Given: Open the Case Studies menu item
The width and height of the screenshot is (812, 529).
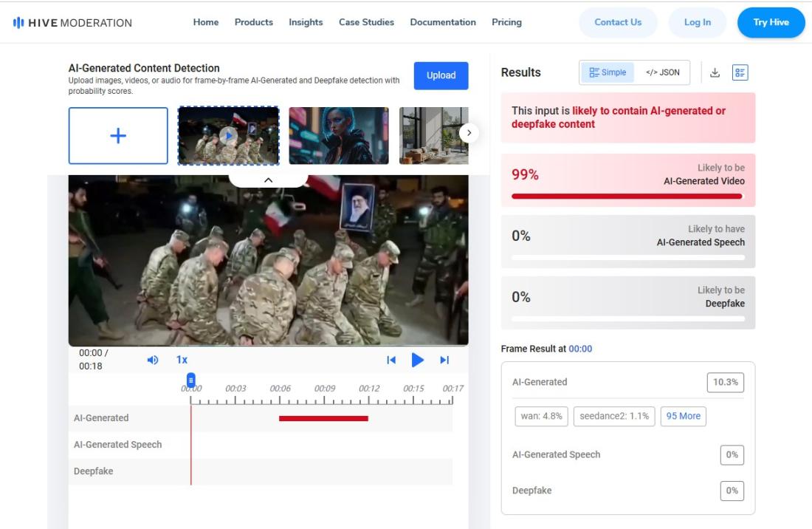Looking at the screenshot, I should (366, 22).
